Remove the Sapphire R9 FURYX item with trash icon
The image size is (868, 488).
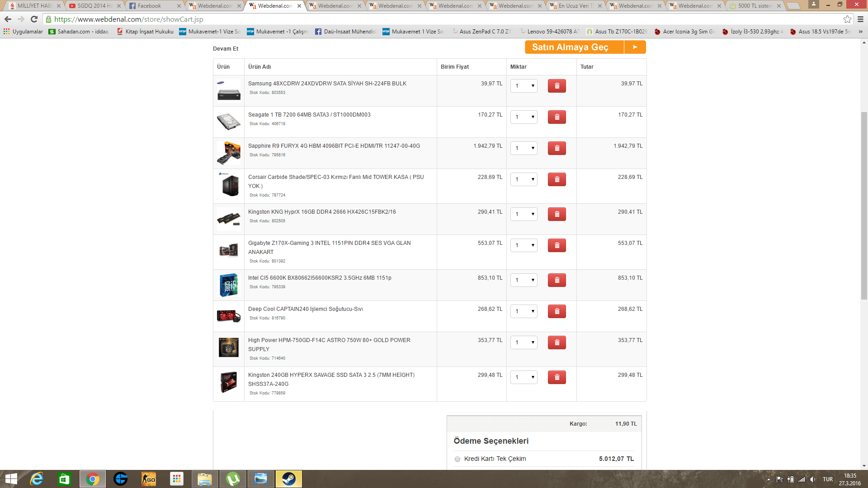(x=557, y=148)
